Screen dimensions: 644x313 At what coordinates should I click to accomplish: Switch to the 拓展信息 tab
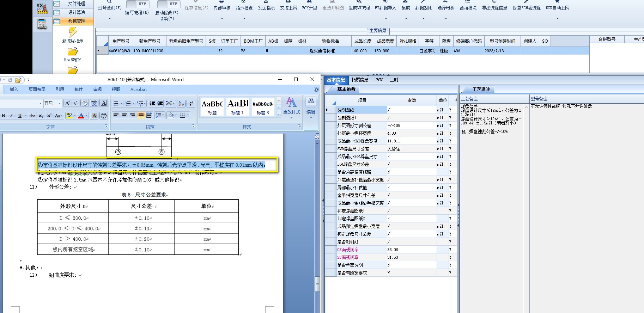[x=360, y=80]
